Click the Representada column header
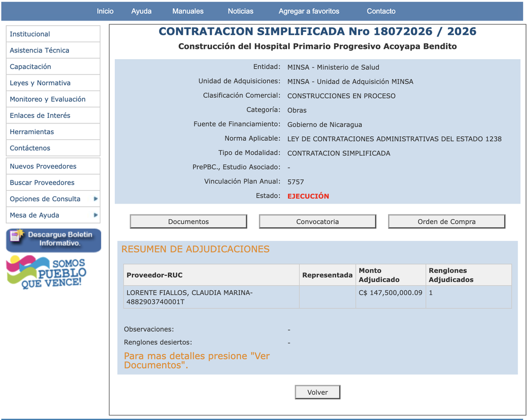 click(327, 275)
